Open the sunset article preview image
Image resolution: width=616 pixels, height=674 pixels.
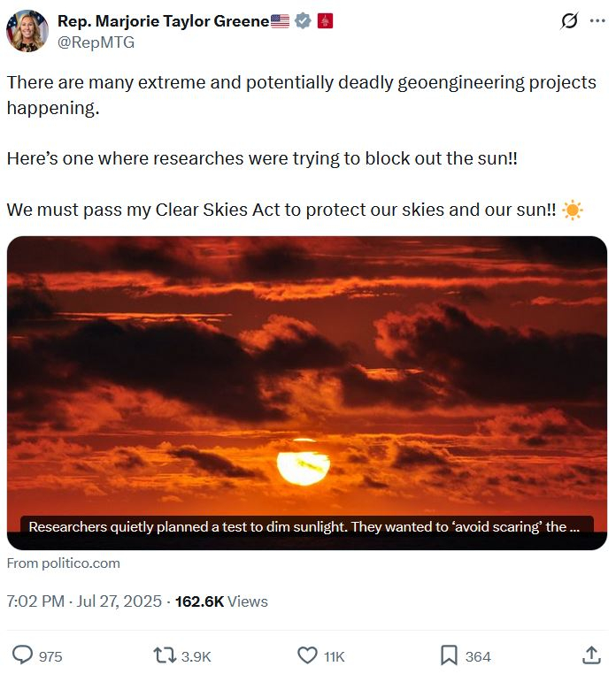[x=307, y=371]
